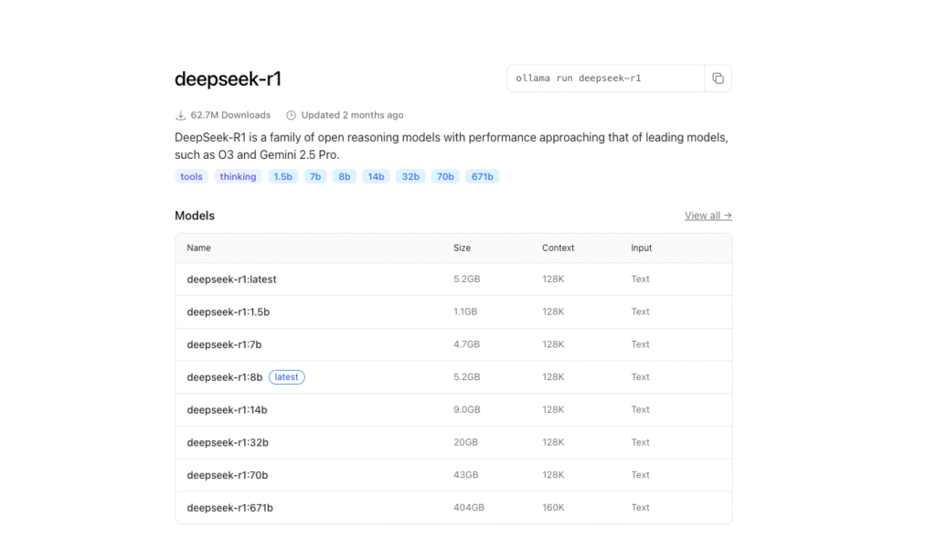Choose the 671b size tag
This screenshot has width=936, height=560.
482,176
